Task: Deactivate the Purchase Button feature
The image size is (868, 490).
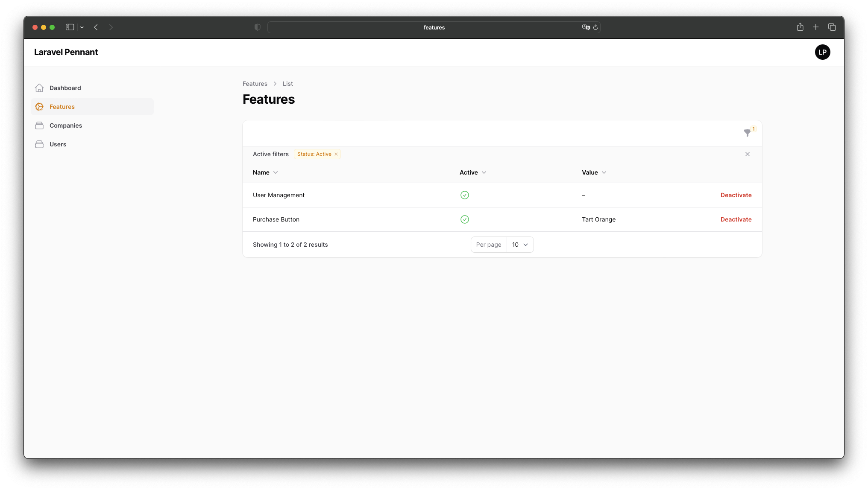Action: pos(736,219)
